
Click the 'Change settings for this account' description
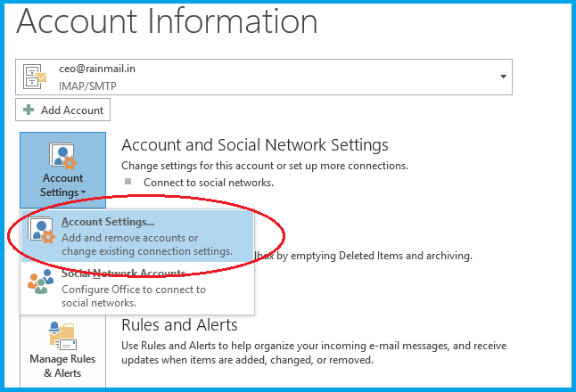[265, 166]
